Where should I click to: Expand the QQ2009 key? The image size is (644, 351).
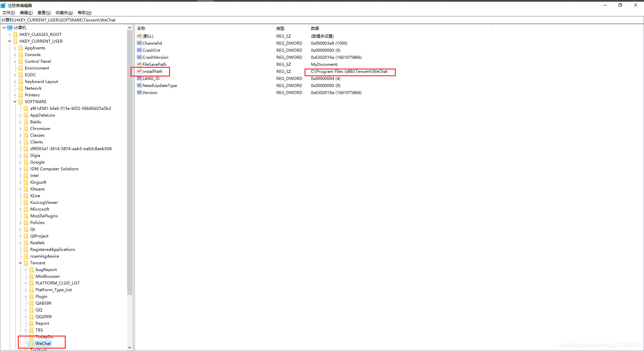pos(25,316)
